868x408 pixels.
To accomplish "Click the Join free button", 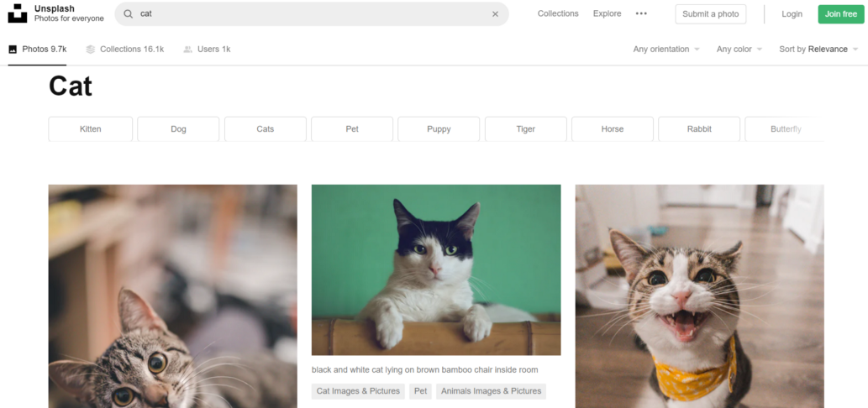I will coord(841,13).
